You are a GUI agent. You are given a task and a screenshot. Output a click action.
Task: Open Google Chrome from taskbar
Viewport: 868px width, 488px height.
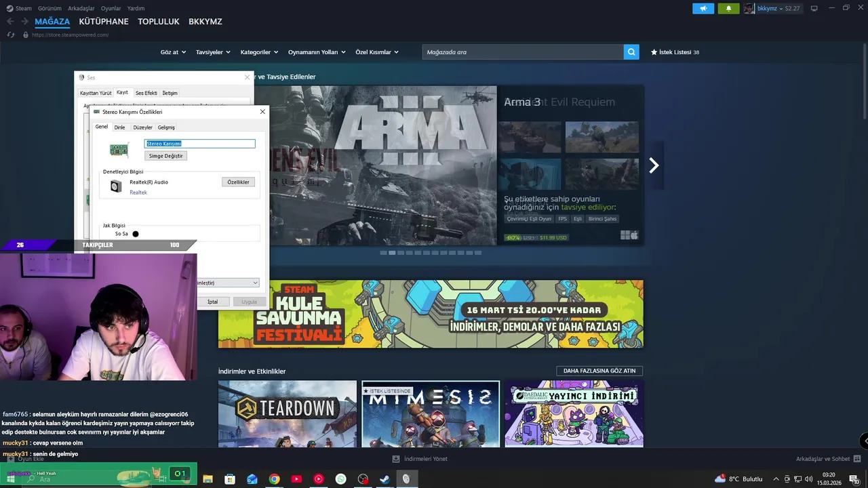274,479
